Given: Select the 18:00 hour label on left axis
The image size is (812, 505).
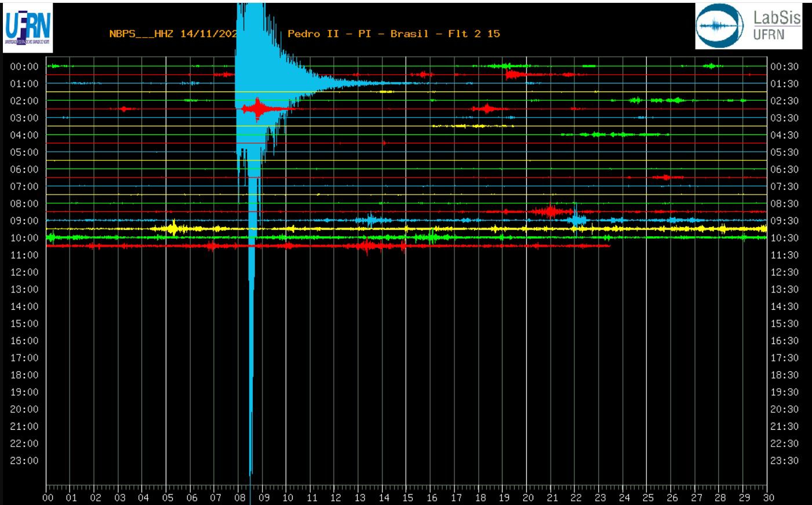Looking at the screenshot, I should 24,375.
